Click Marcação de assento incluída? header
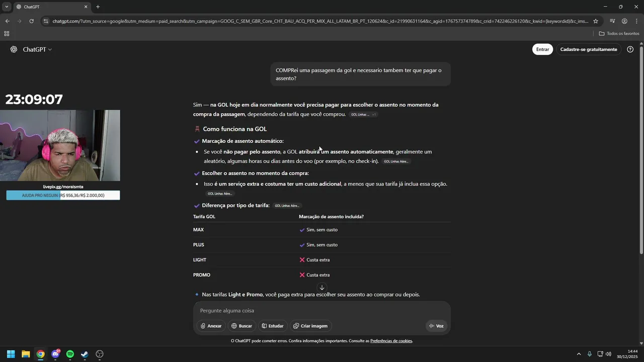The width and height of the screenshot is (644, 362). click(331, 217)
